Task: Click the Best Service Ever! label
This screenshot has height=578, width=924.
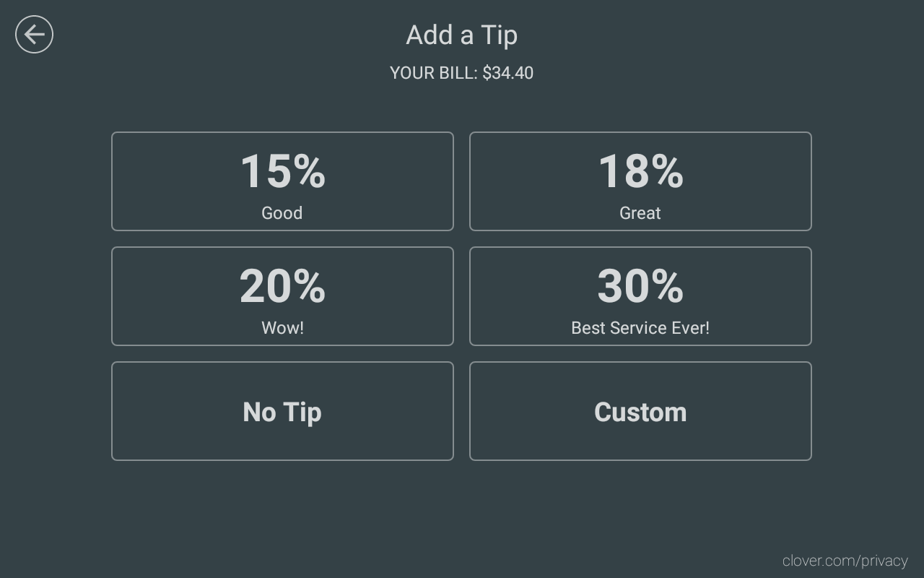Action: [x=640, y=327]
